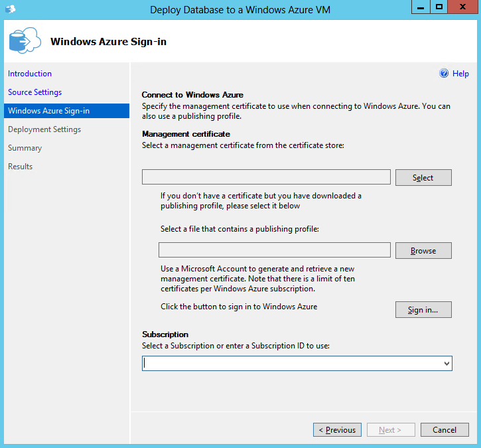Go back with the Previous button
Image resolution: width=481 pixels, height=448 pixels.
click(x=337, y=430)
